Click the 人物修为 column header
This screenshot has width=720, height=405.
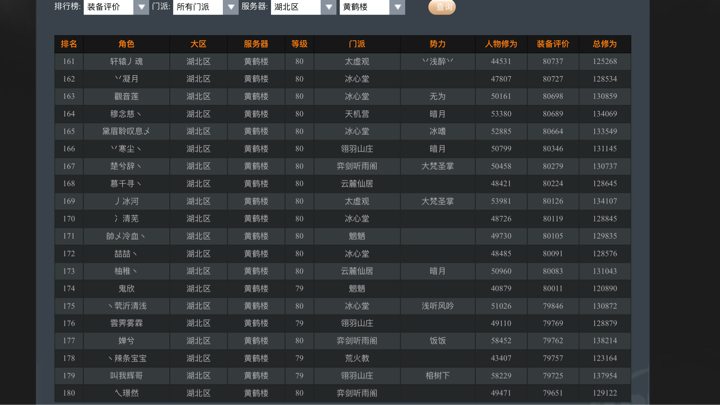pos(501,44)
